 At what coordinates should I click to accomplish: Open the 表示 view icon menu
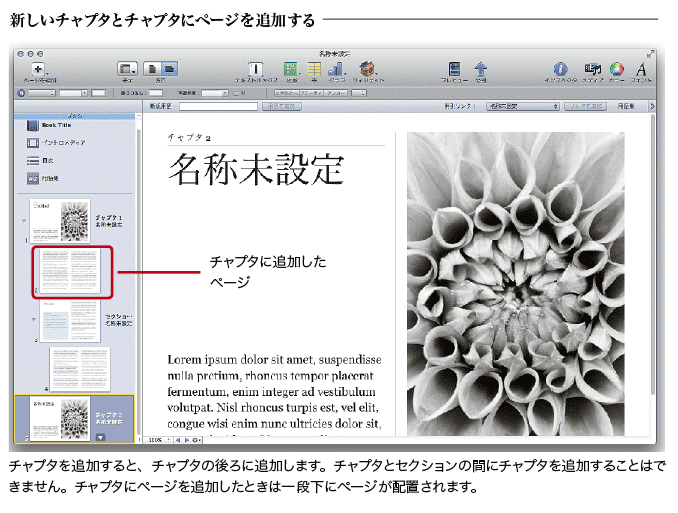[127, 69]
